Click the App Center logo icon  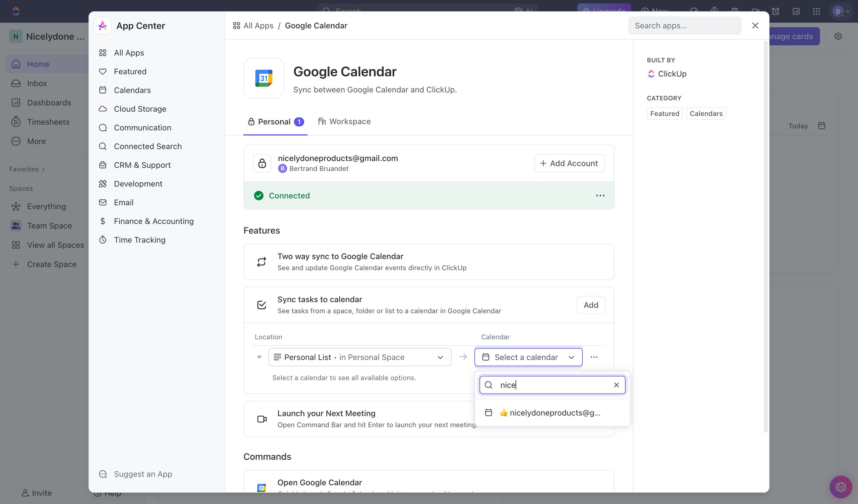point(103,26)
